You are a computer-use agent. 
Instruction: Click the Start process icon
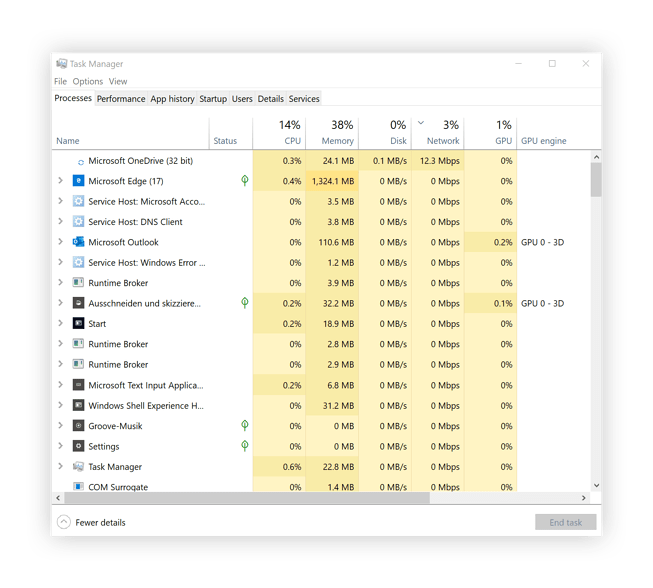(x=79, y=324)
